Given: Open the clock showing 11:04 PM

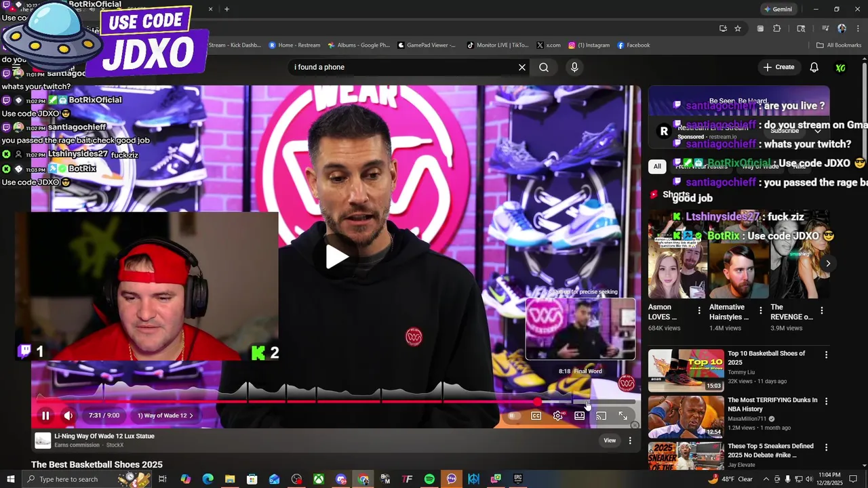Looking at the screenshot, I should [829, 479].
